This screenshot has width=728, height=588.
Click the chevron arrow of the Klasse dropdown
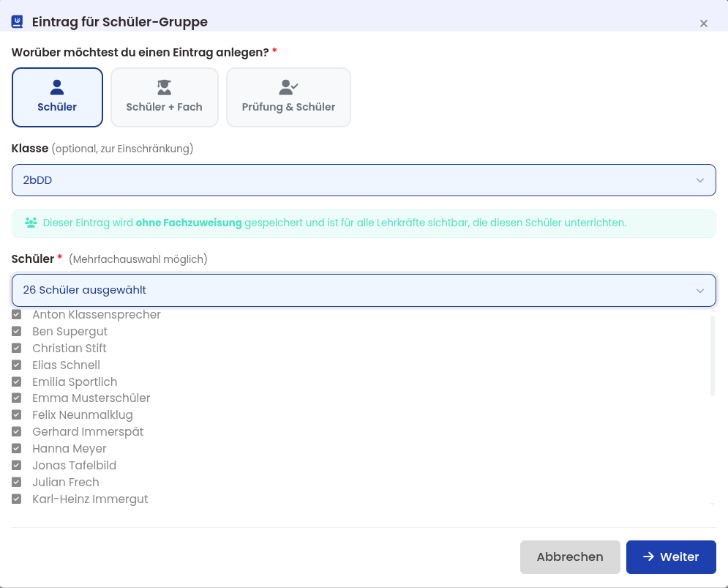[x=699, y=180]
